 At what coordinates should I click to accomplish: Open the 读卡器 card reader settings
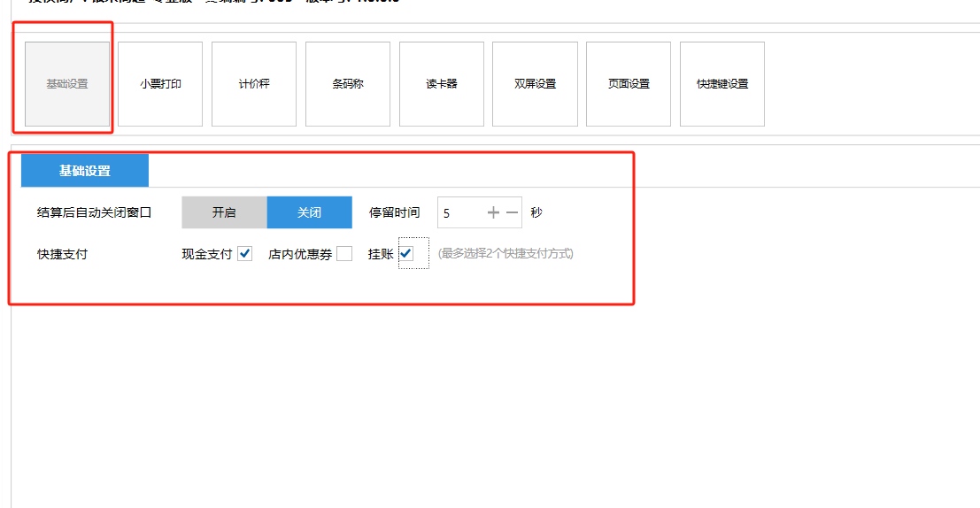click(442, 84)
